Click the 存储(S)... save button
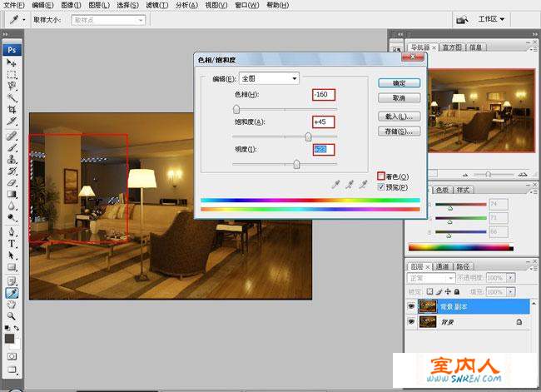 pyautogui.click(x=400, y=131)
